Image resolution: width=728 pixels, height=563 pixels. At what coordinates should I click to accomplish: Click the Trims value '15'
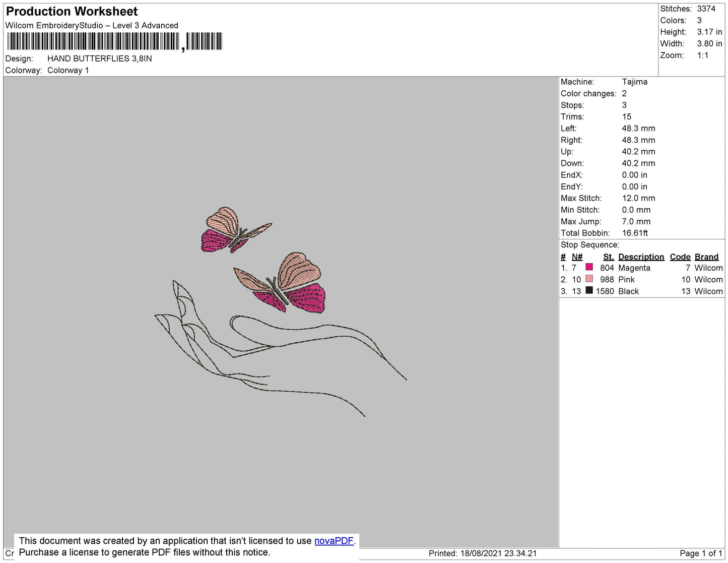click(626, 116)
